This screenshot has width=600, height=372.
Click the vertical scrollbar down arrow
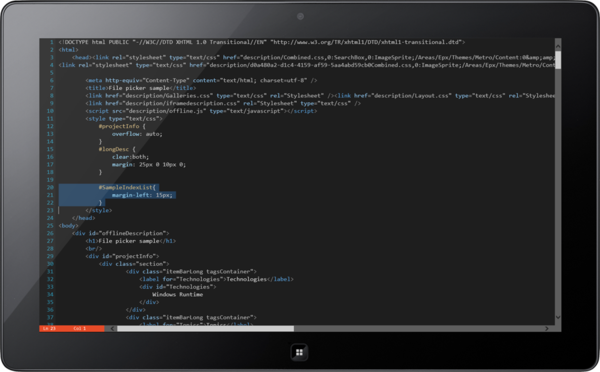tap(558, 317)
